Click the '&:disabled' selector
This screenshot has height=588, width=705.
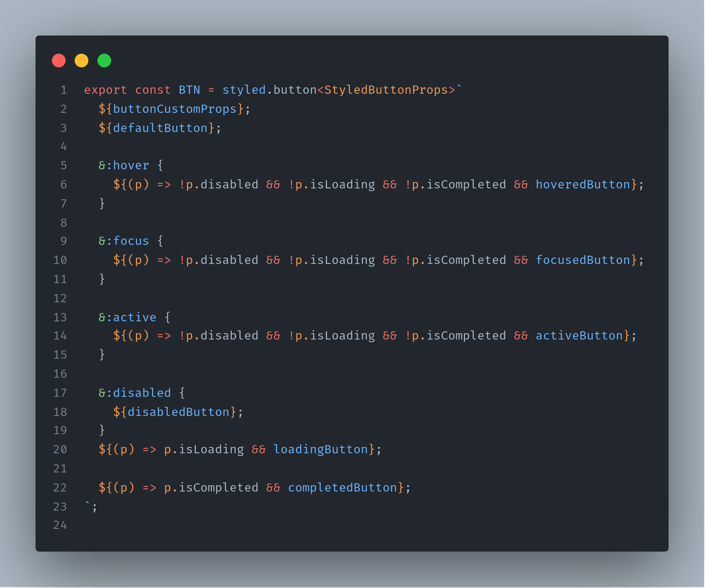(135, 393)
